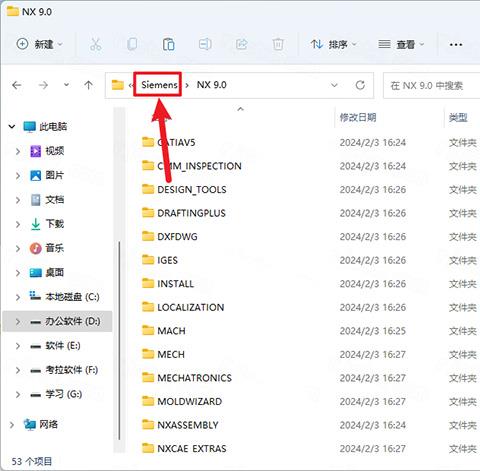Click the Cut scissors icon
The height and width of the screenshot is (471, 480).
click(x=95, y=44)
